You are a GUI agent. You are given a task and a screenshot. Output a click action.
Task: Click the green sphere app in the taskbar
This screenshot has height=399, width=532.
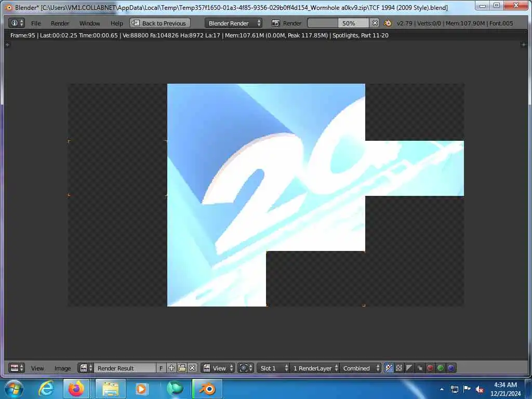tap(175, 389)
